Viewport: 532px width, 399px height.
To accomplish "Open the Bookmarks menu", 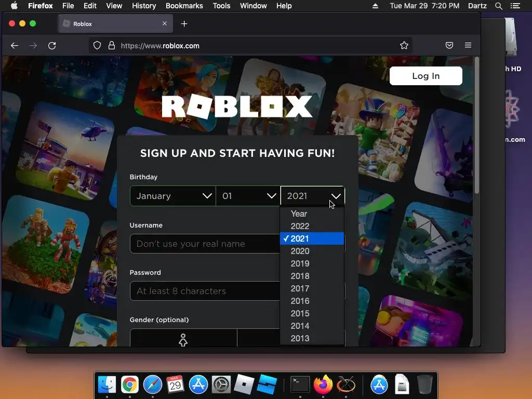I will (184, 6).
